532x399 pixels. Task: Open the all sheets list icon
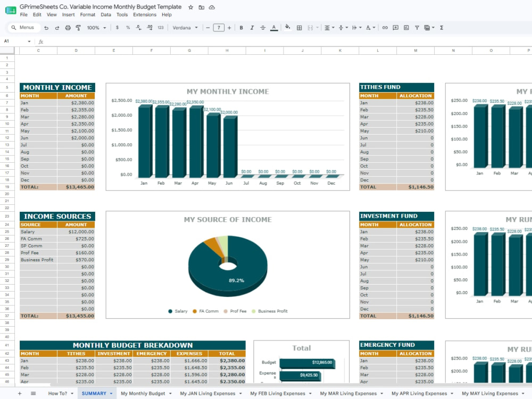pyautogui.click(x=33, y=393)
